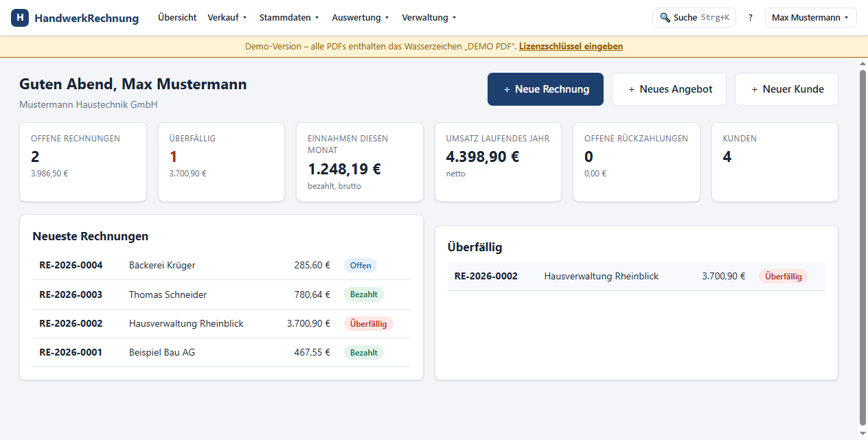
Task: Click the page scrollbar up arrow
Action: coord(863,64)
